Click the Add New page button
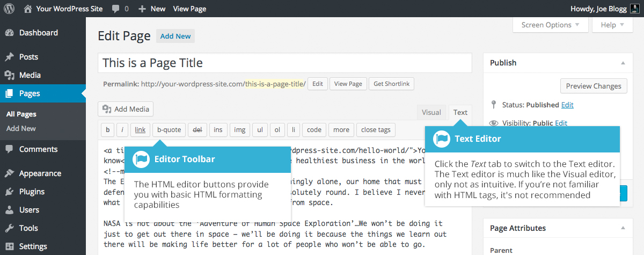This screenshot has width=644, height=255. (x=175, y=36)
